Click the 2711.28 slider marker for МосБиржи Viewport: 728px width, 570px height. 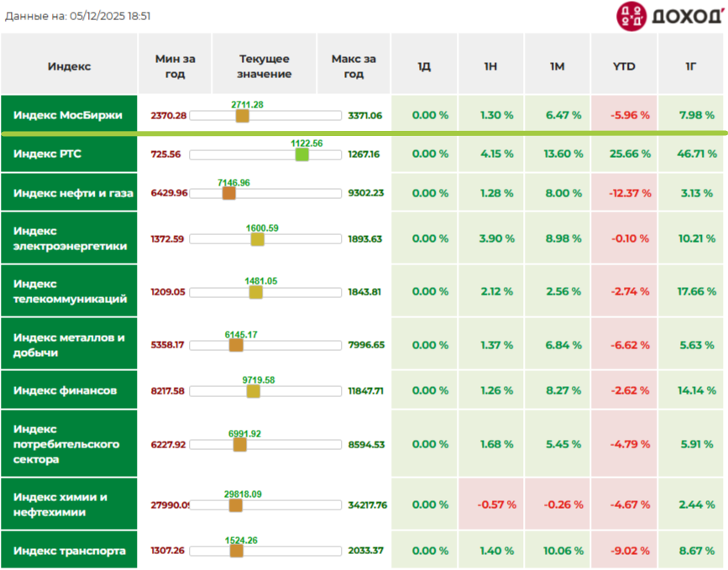243,116
